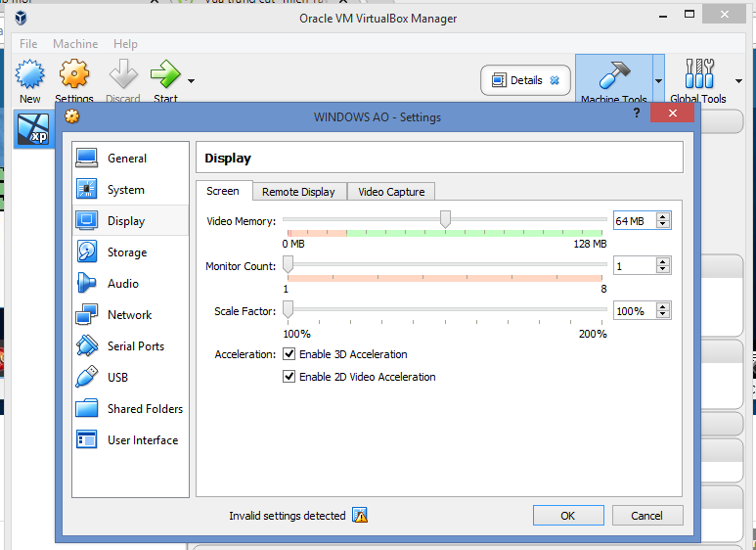
Task: Click the green Start arrow icon
Action: click(165, 73)
